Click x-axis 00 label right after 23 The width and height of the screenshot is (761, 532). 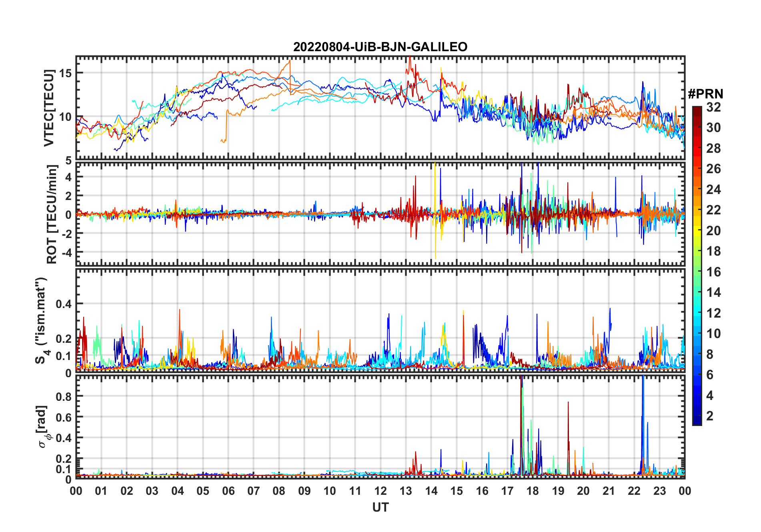click(x=685, y=491)
